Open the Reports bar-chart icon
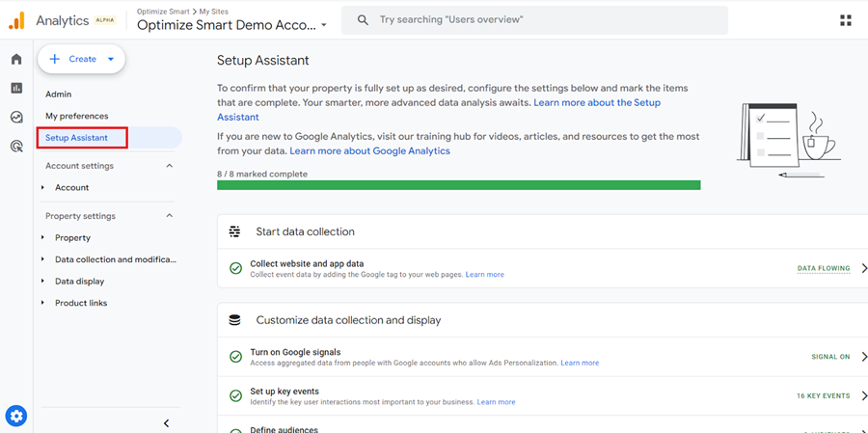The image size is (868, 433). (x=16, y=88)
